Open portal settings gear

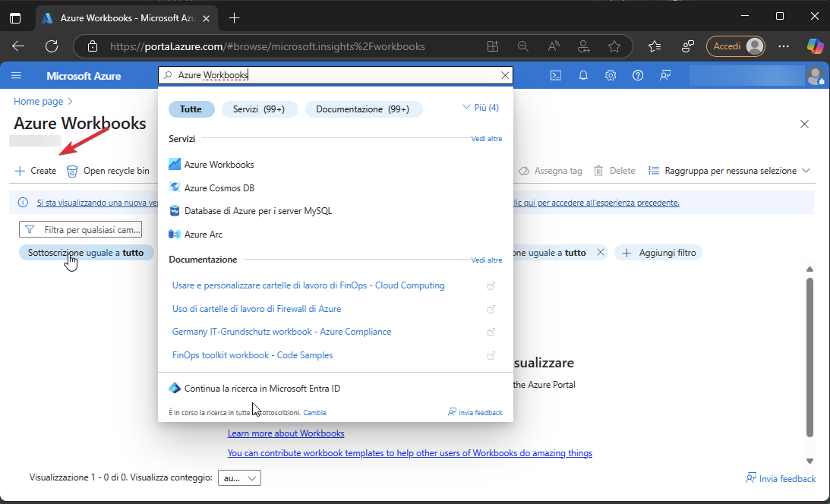click(611, 75)
